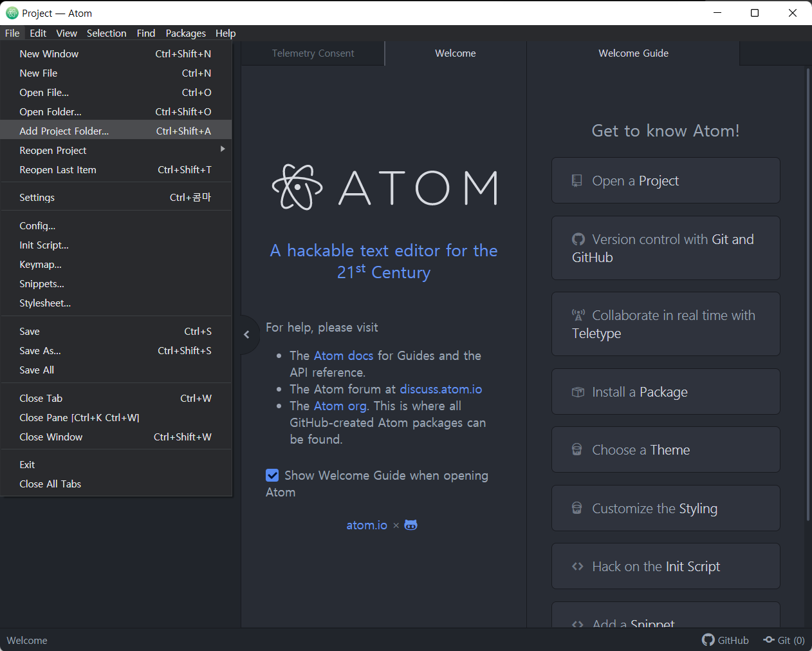This screenshot has width=812, height=651.
Task: Click the Atom logo icon in title bar
Action: pos(12,13)
